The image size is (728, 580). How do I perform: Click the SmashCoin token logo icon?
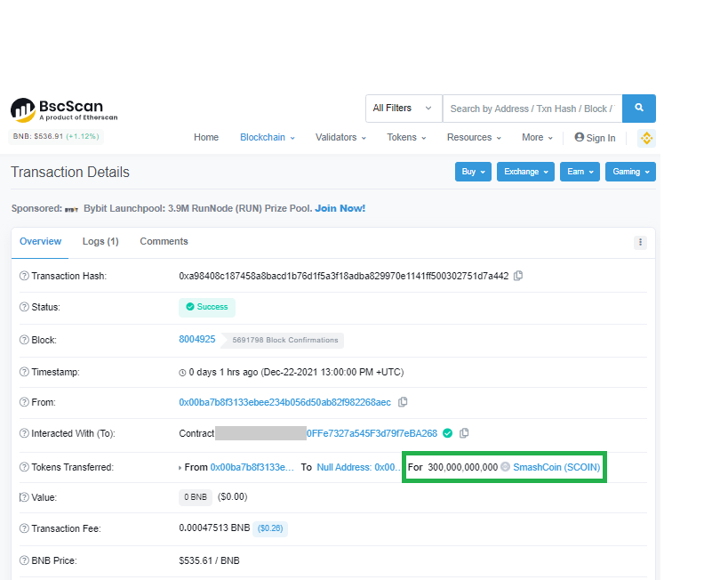point(504,467)
